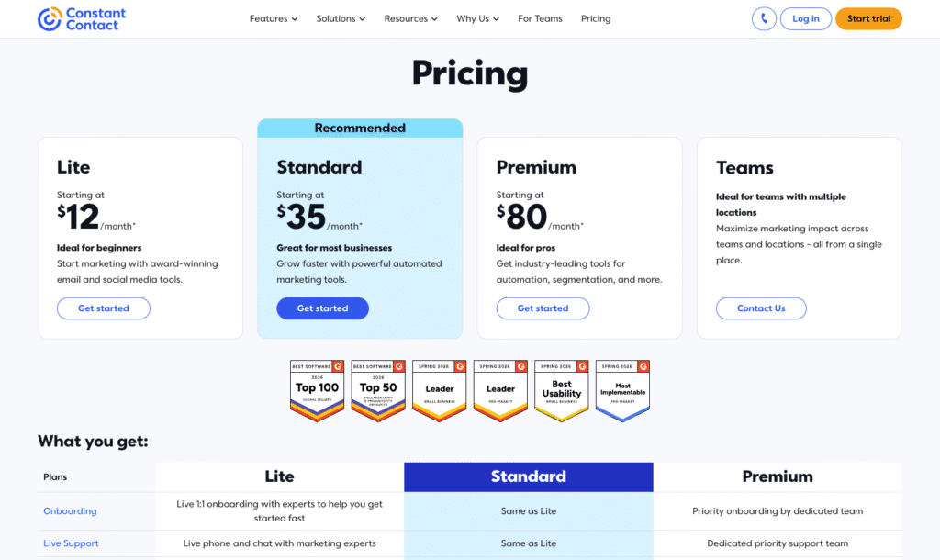The width and height of the screenshot is (940, 560).
Task: Click the Best Usability badge
Action: click(x=562, y=391)
